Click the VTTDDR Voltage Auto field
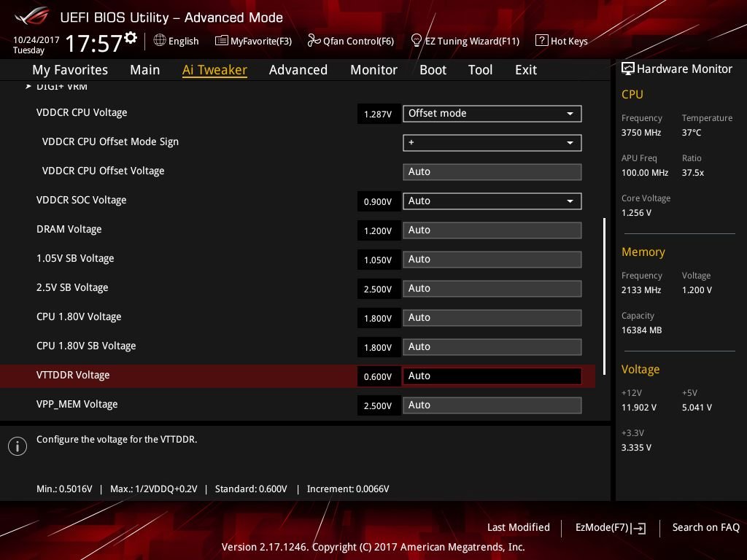 [492, 376]
